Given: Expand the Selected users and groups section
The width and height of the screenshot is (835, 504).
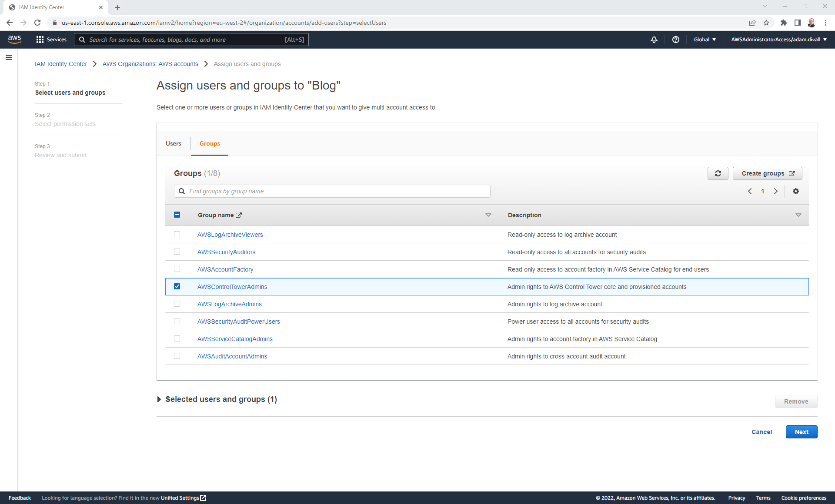Looking at the screenshot, I should (x=159, y=399).
